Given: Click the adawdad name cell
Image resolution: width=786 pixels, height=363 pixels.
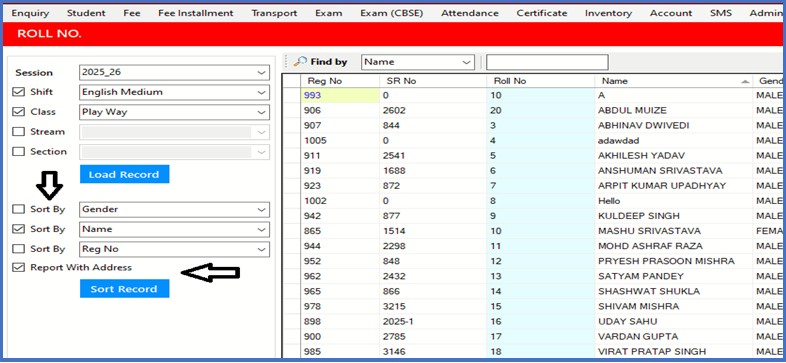Looking at the screenshot, I should [x=674, y=140].
